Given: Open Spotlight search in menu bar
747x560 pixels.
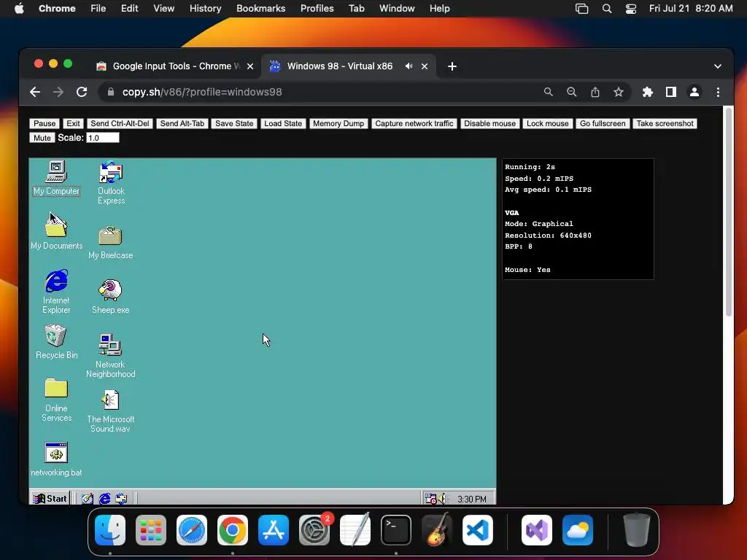Looking at the screenshot, I should pyautogui.click(x=607, y=9).
